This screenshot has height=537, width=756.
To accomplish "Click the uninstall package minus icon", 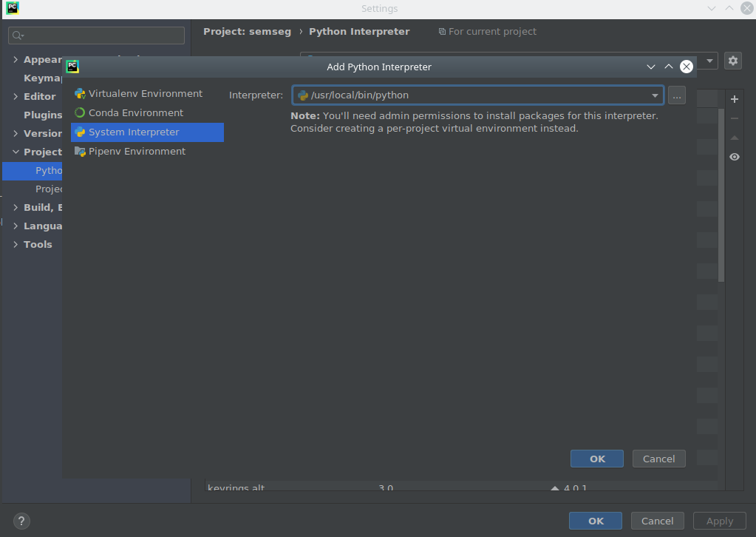I will pyautogui.click(x=734, y=118).
